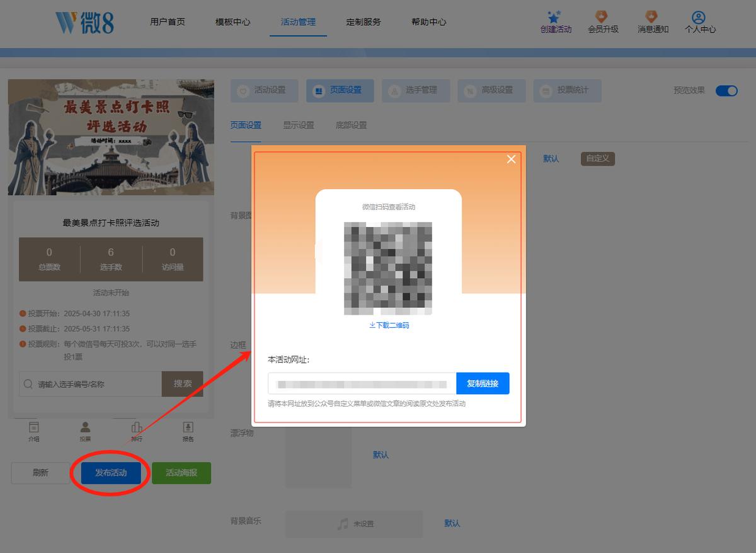Close the QR code popup
The width and height of the screenshot is (756, 553).
tap(511, 159)
